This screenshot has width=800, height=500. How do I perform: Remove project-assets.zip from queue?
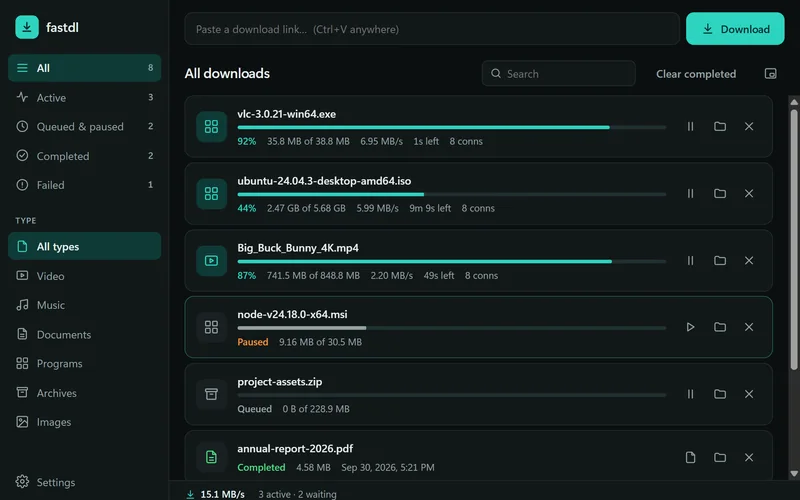click(x=749, y=394)
